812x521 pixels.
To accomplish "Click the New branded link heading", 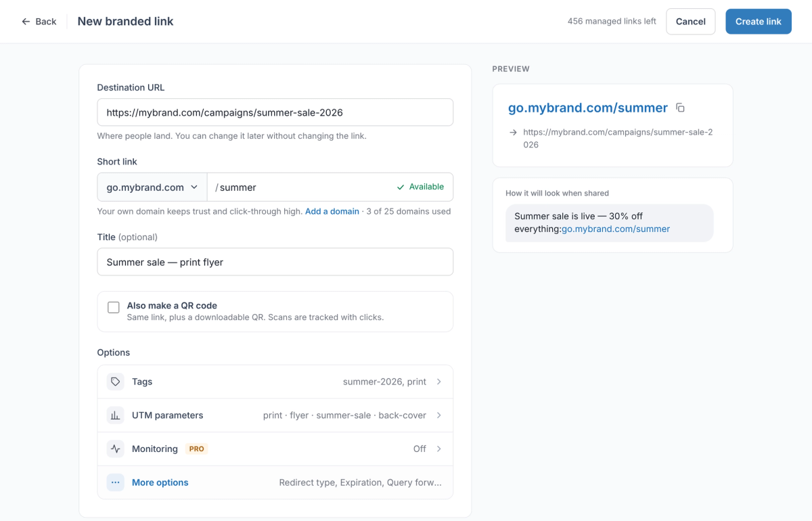I will coord(125,22).
